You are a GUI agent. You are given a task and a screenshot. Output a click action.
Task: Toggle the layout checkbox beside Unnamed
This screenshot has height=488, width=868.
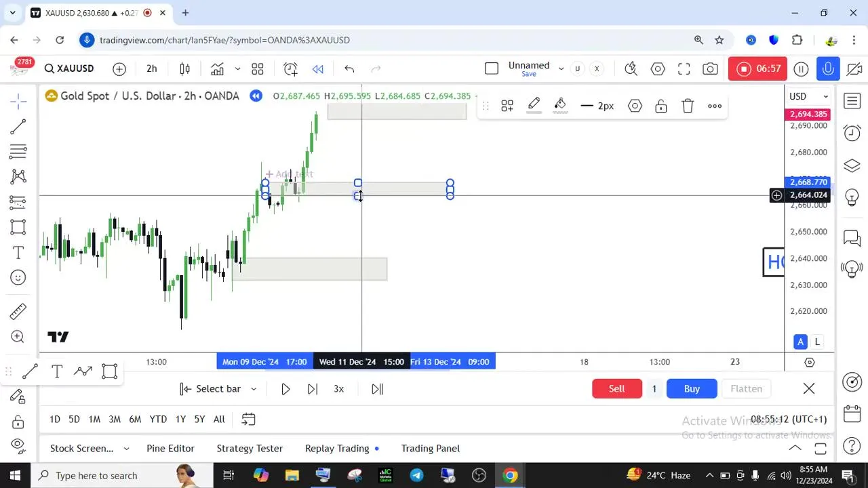pos(492,68)
